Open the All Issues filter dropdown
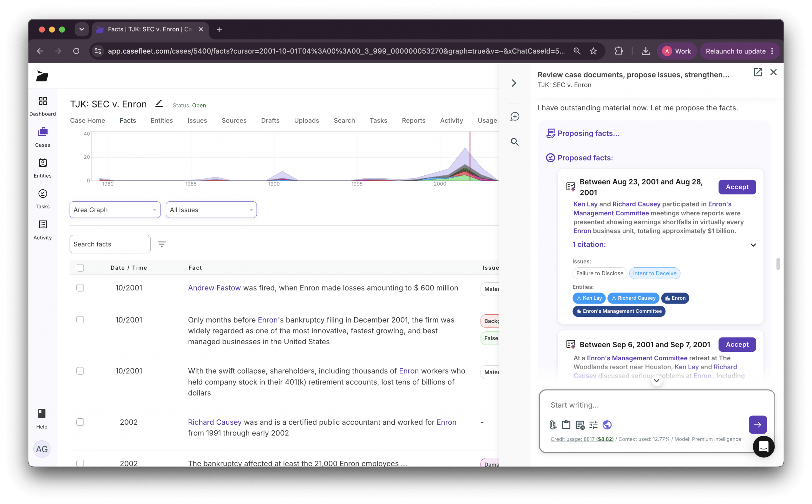The width and height of the screenshot is (812, 504). point(211,210)
